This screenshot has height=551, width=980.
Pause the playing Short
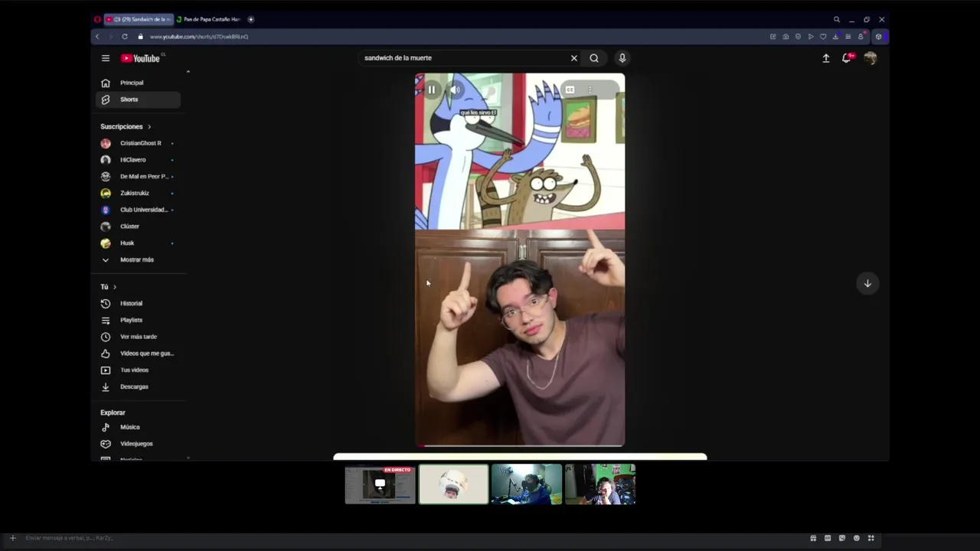point(431,90)
